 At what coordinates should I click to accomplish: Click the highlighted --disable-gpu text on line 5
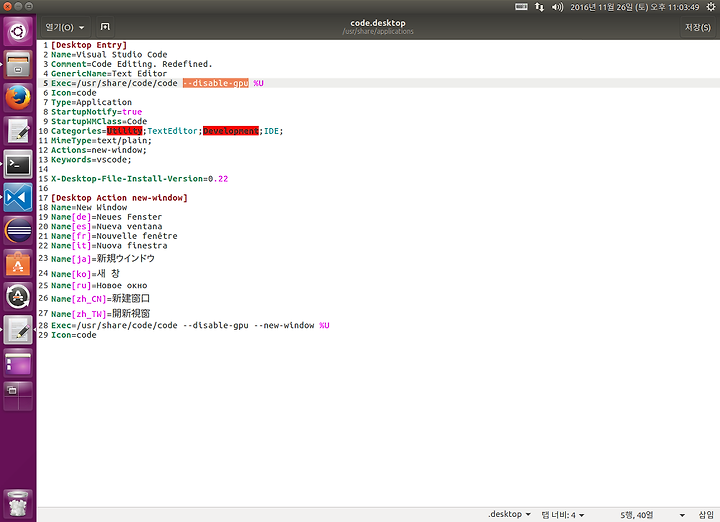click(x=216, y=83)
